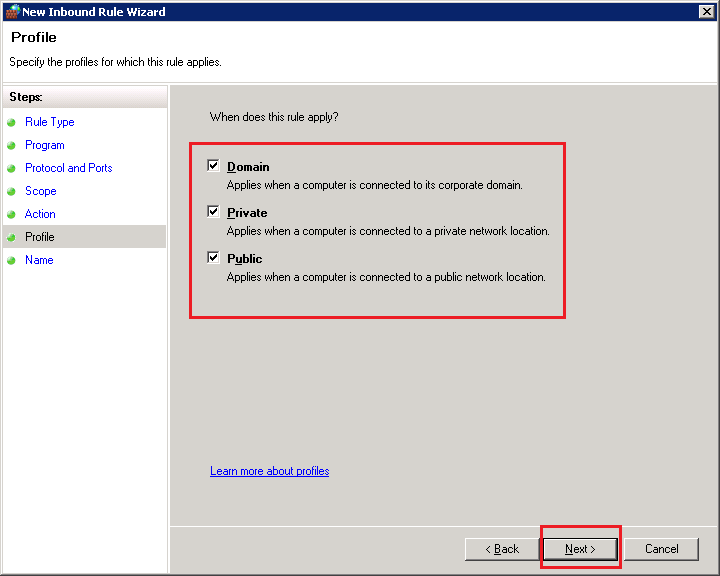Open the Protocol and Ports step

68,168
